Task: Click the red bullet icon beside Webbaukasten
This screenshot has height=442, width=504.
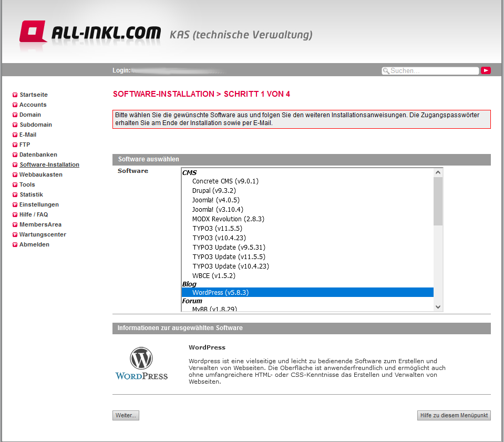Action: pos(15,174)
